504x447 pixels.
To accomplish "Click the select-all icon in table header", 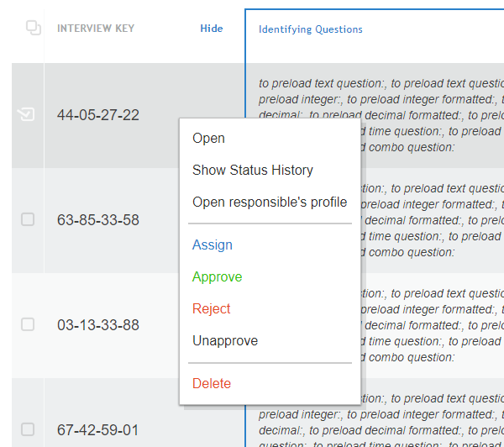I will pos(34,29).
